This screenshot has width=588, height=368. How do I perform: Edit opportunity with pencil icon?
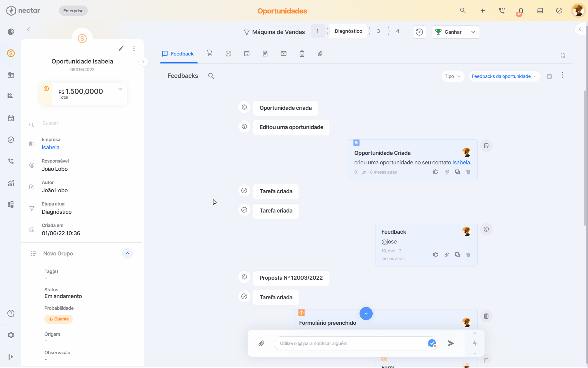(x=121, y=48)
